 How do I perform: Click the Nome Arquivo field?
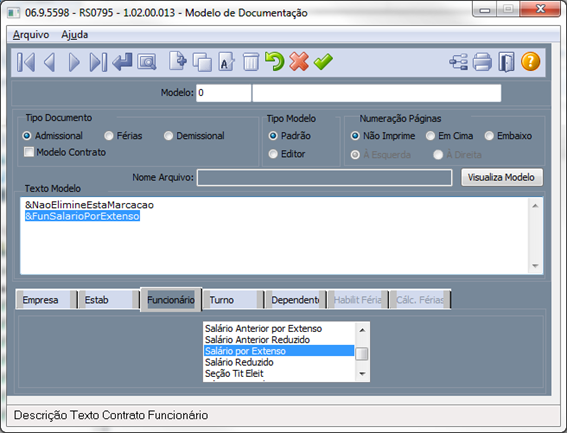[x=324, y=178]
